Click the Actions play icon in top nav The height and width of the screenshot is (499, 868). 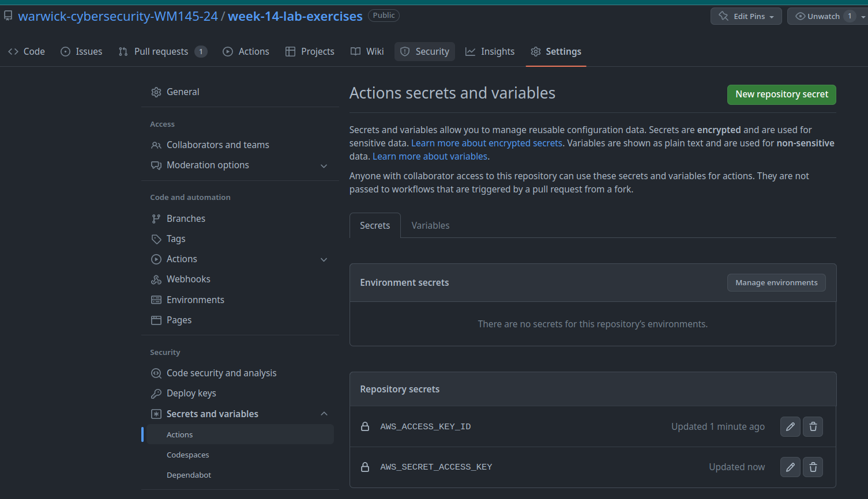click(228, 51)
